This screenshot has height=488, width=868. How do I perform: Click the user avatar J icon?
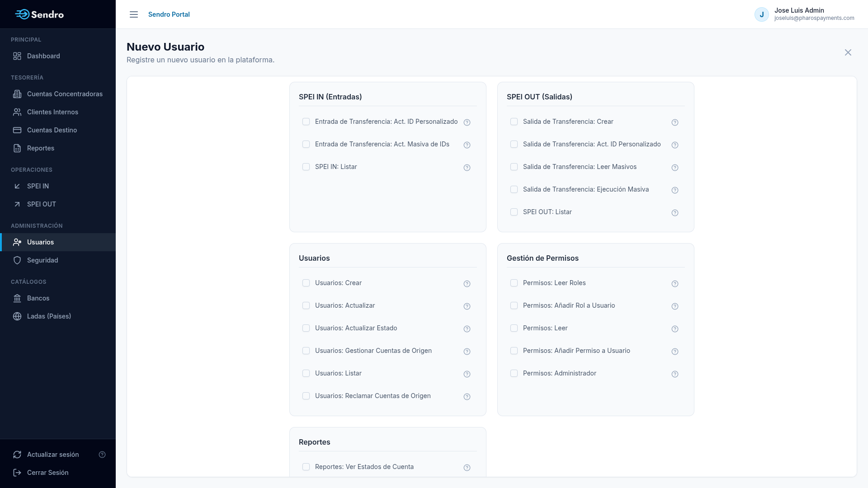coord(762,14)
